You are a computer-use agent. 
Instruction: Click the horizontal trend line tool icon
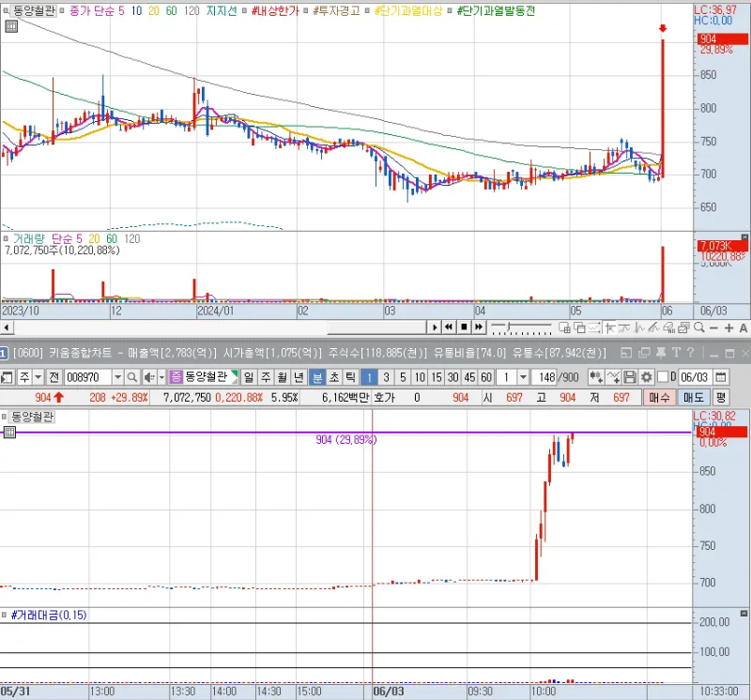(x=624, y=327)
